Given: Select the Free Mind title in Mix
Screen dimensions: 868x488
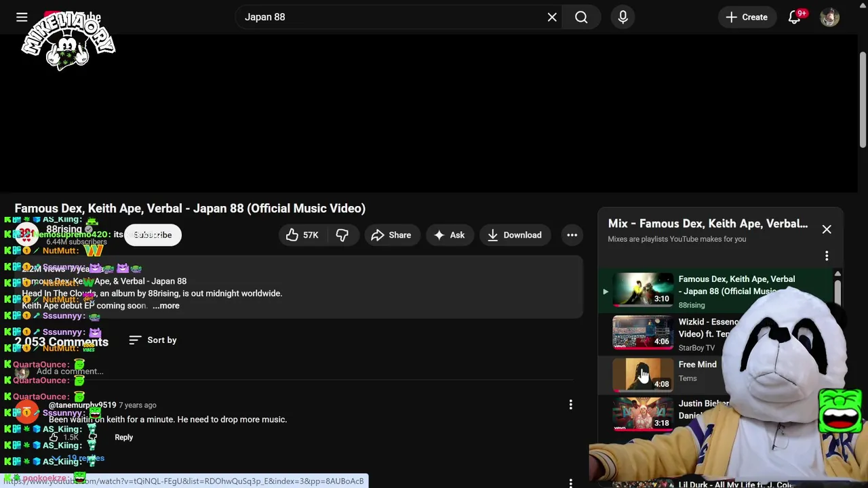Looking at the screenshot, I should click(697, 365).
